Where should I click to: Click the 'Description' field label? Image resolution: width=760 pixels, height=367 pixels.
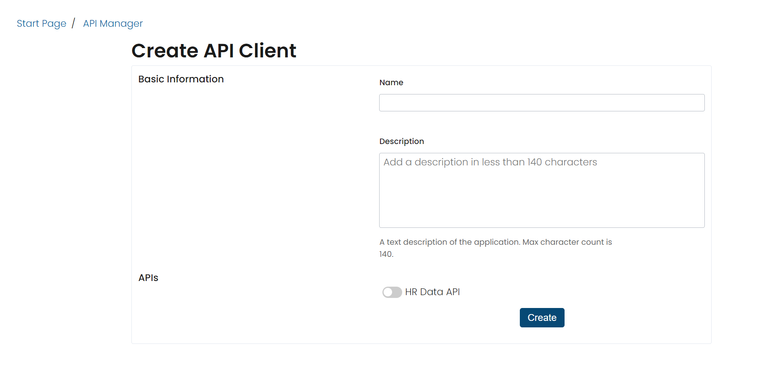[x=401, y=141]
